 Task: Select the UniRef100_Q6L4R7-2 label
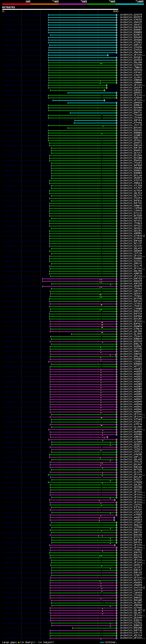coord(132,610)
